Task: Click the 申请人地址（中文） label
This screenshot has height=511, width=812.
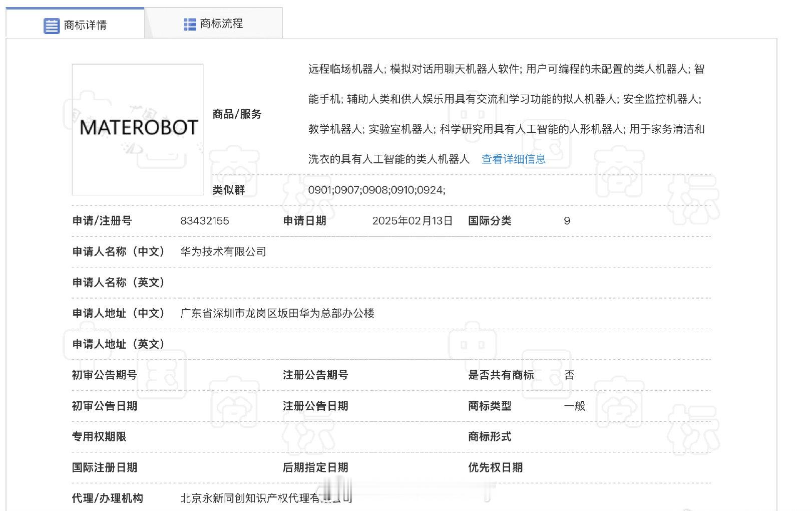Action: point(119,314)
